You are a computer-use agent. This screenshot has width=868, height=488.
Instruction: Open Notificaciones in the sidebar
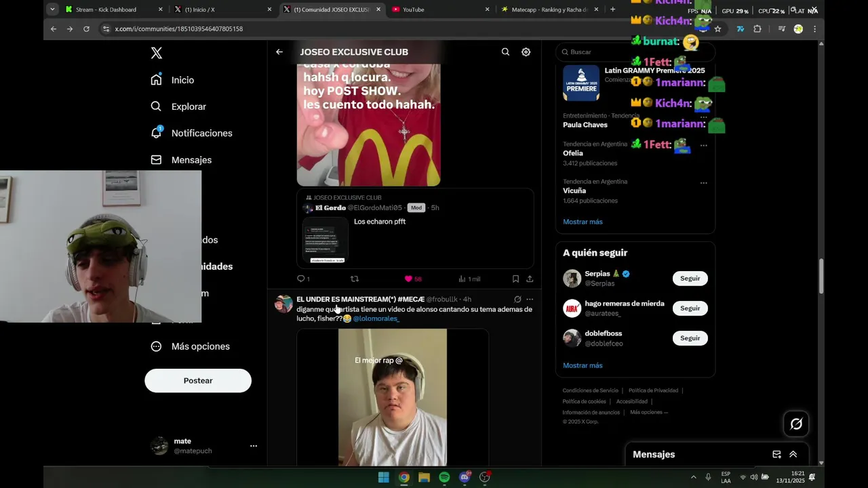[192, 133]
